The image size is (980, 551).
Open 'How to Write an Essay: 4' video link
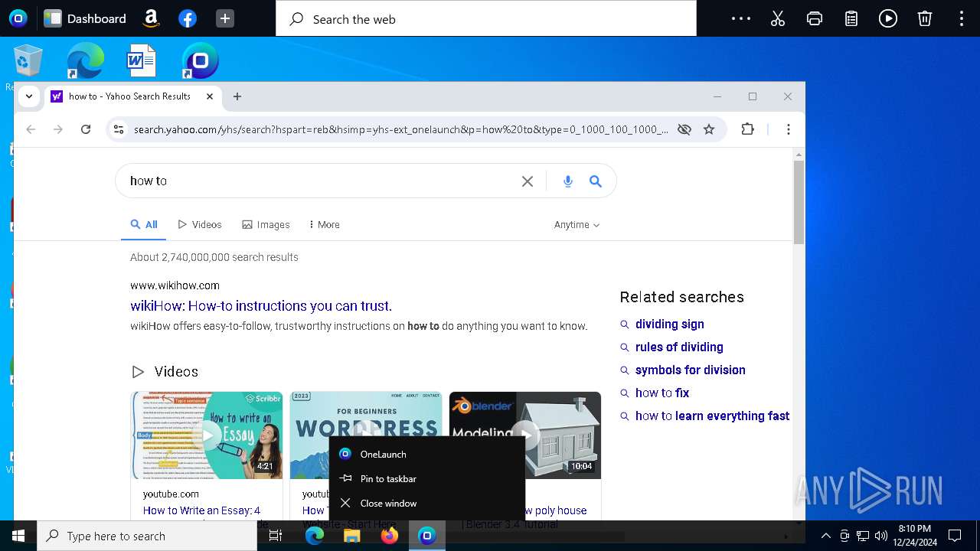click(x=201, y=510)
